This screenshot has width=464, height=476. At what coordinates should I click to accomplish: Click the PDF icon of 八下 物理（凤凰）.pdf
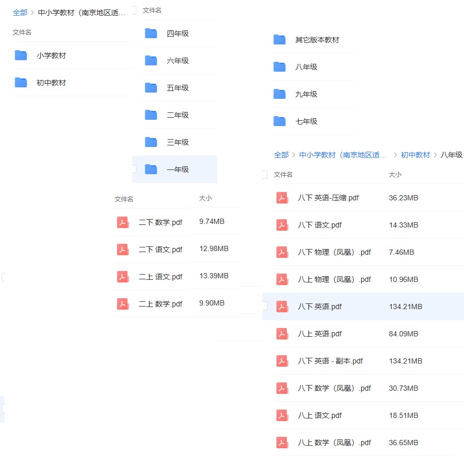(x=282, y=252)
